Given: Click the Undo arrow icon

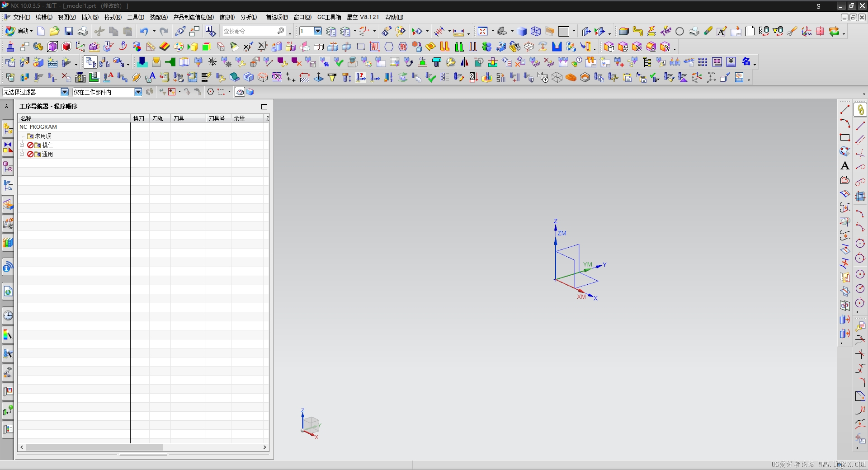Looking at the screenshot, I should coord(144,31).
